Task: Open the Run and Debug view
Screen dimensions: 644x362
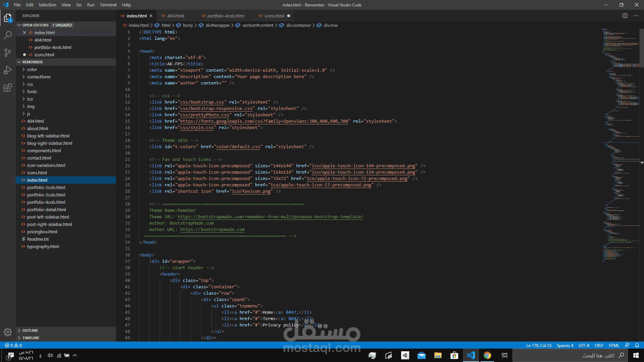Action: (8, 70)
